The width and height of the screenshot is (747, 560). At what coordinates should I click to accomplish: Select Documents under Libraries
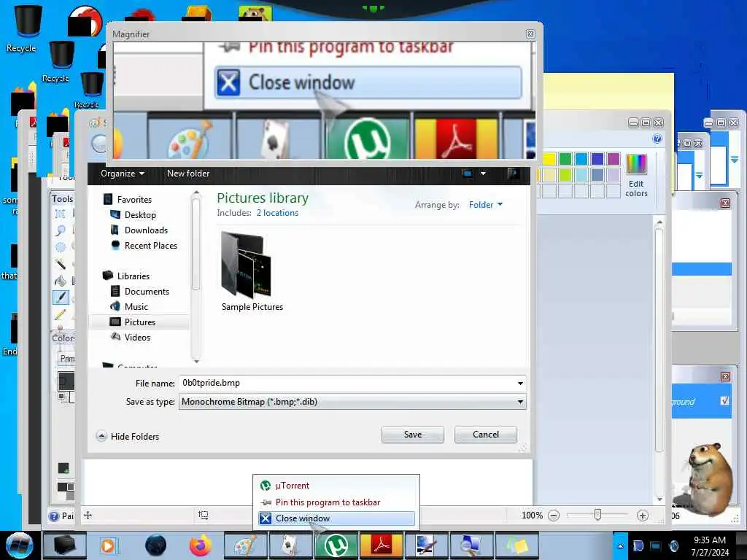click(x=139, y=292)
